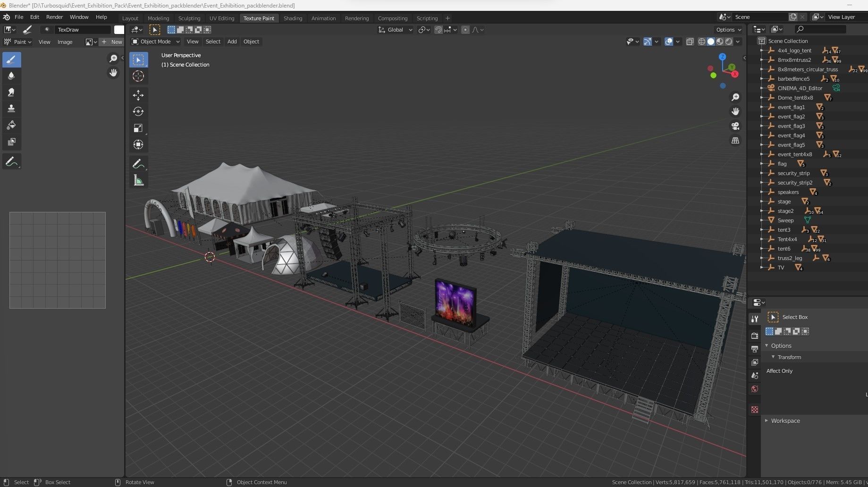Open the View Layer properties tab

pyautogui.click(x=755, y=362)
